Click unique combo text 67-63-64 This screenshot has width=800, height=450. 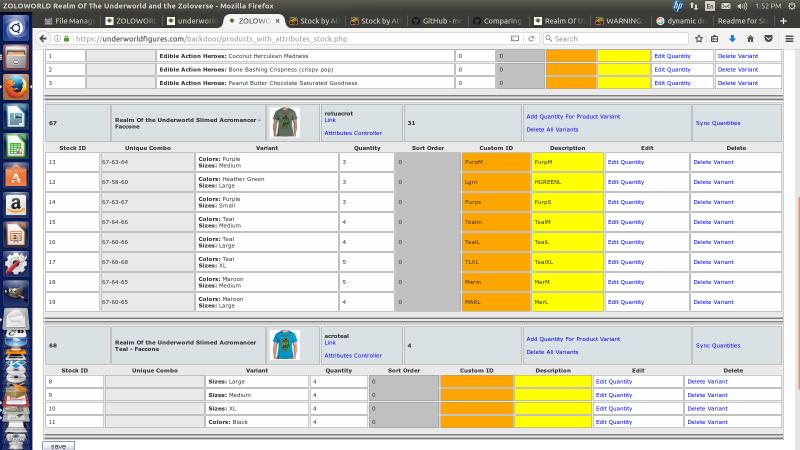[115, 162]
